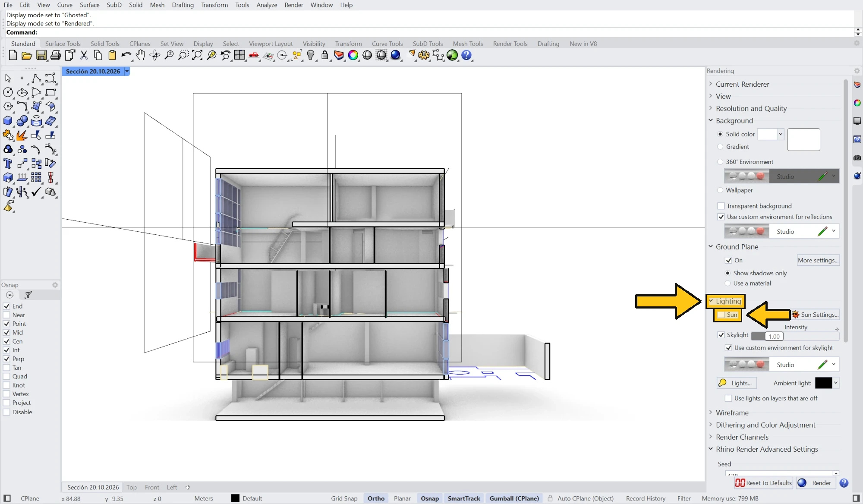Image resolution: width=863 pixels, height=504 pixels.
Task: Select the Text tool in the left toolbox
Action: [8, 164]
